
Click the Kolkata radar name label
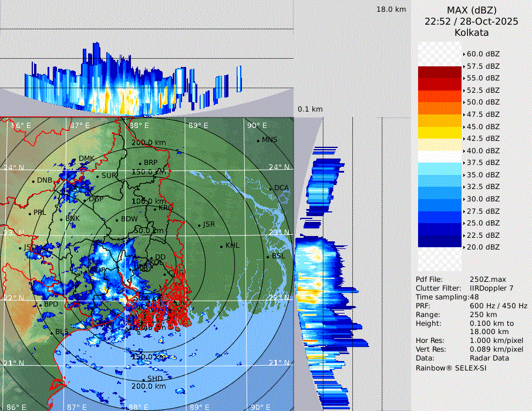point(472,32)
